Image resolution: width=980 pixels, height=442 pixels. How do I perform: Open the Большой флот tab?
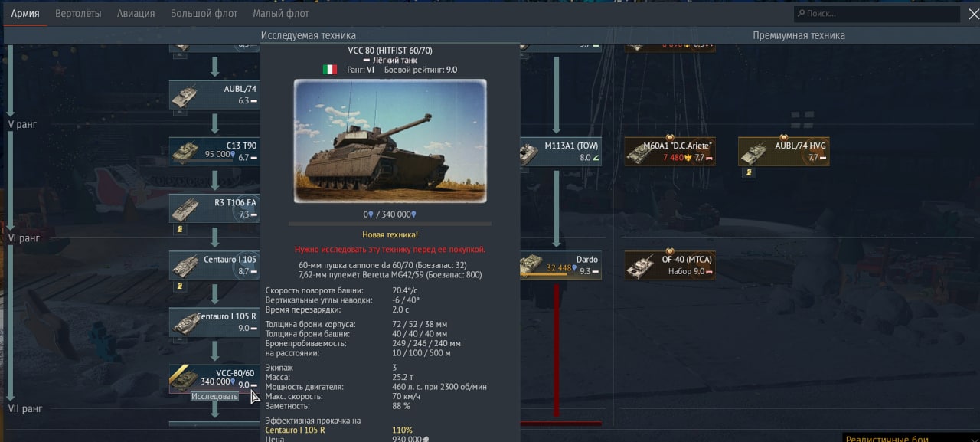point(204,14)
